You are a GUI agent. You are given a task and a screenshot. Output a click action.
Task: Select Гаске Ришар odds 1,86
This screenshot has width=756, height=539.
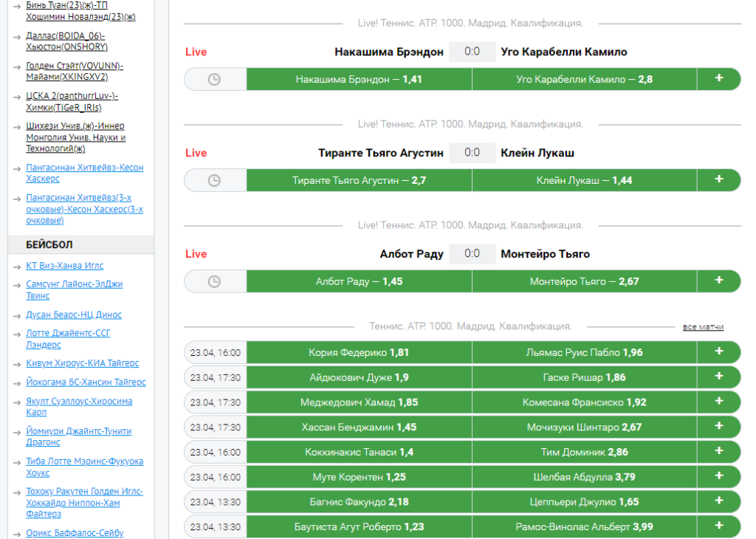point(585,377)
